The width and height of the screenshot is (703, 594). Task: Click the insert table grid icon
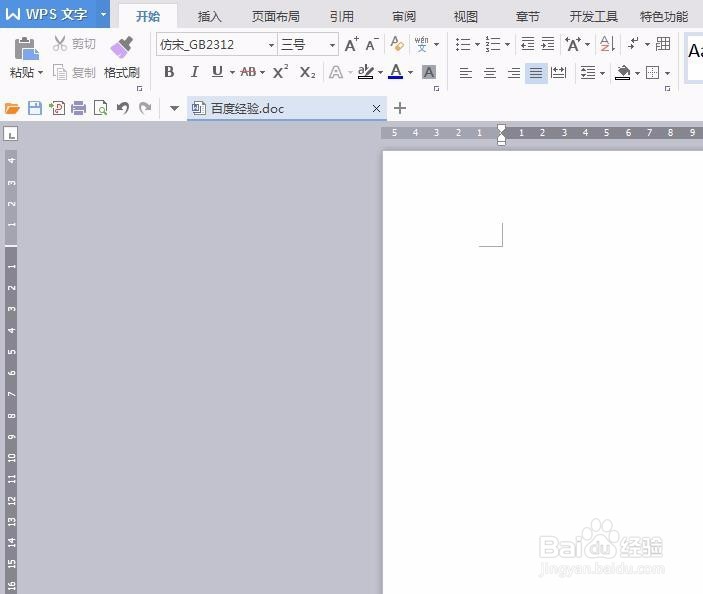(663, 43)
